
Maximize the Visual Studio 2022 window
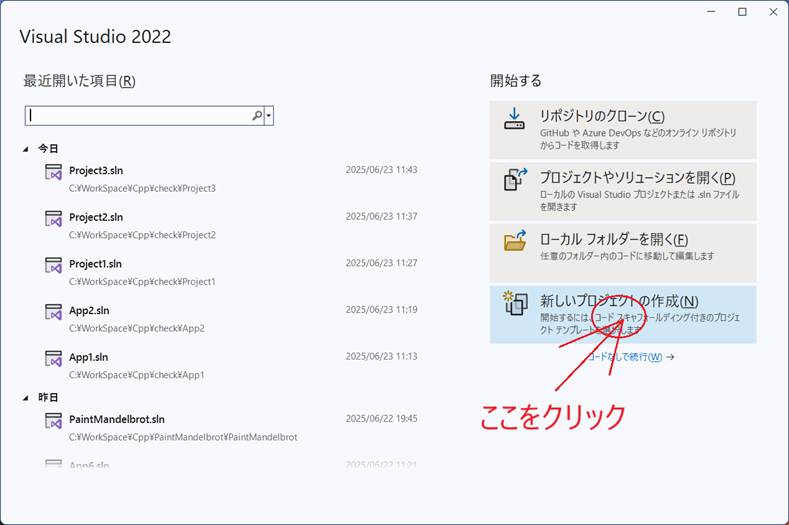point(742,12)
